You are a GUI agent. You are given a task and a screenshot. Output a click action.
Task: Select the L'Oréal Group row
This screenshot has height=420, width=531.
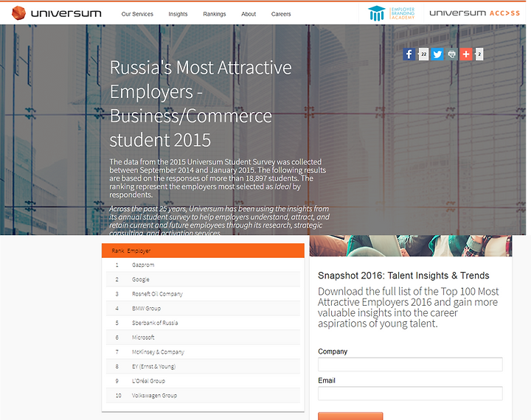(x=203, y=381)
